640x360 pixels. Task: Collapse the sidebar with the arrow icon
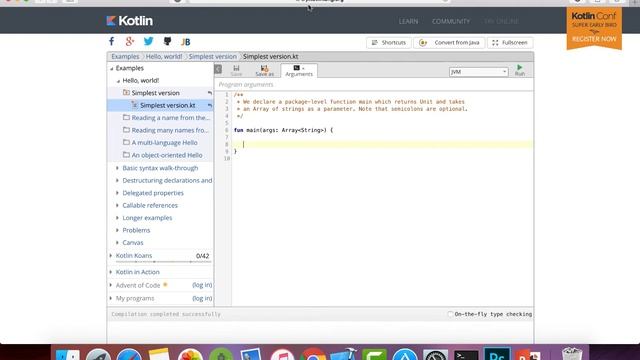tap(218, 69)
